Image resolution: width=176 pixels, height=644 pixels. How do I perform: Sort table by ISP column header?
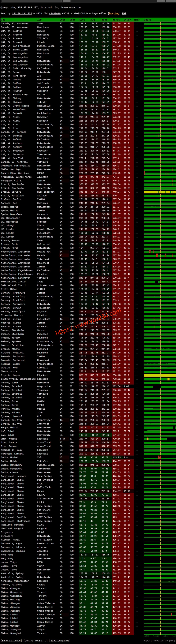coord(39,20)
